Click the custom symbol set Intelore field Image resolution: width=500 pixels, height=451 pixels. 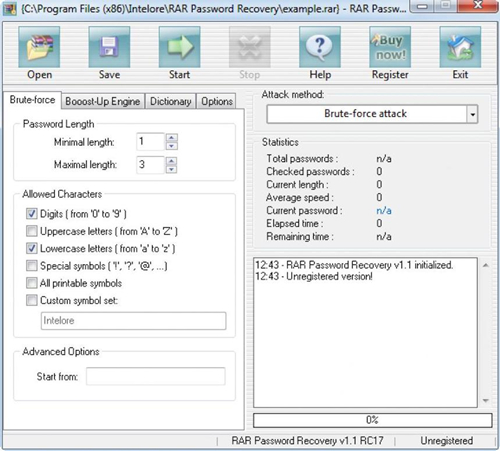133,321
